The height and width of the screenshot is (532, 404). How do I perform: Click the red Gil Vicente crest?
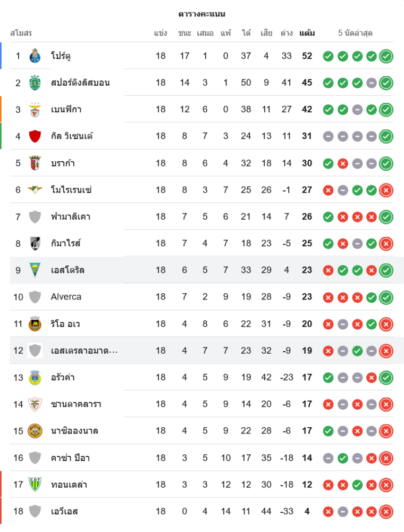click(x=35, y=136)
